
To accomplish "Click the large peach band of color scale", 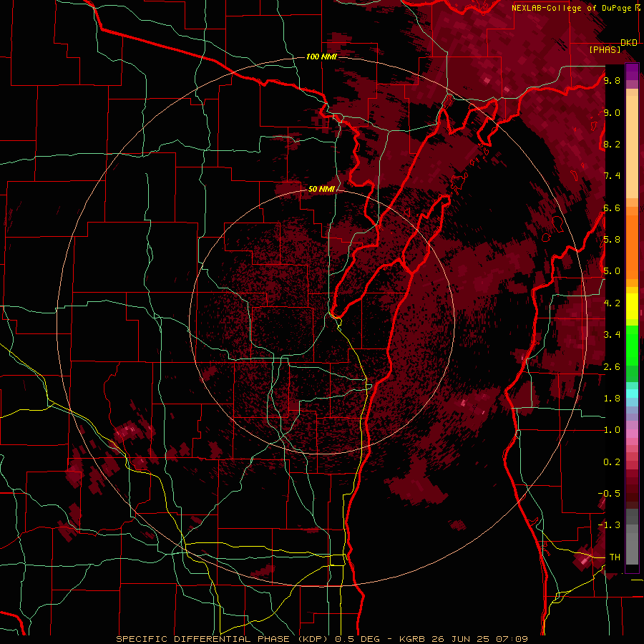I will [632, 147].
